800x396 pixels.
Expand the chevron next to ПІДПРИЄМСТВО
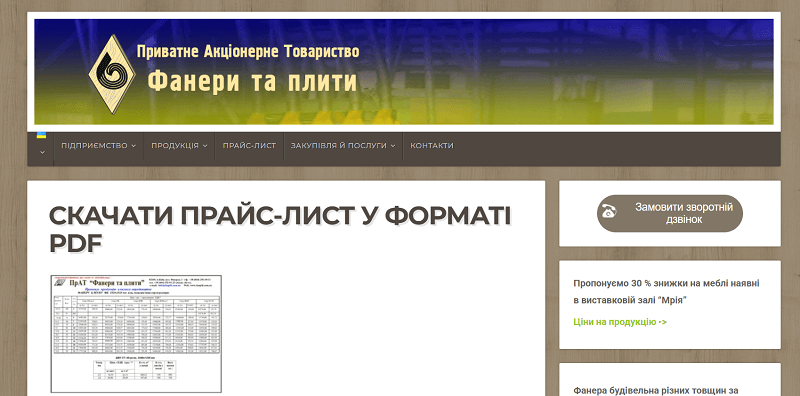(x=134, y=146)
